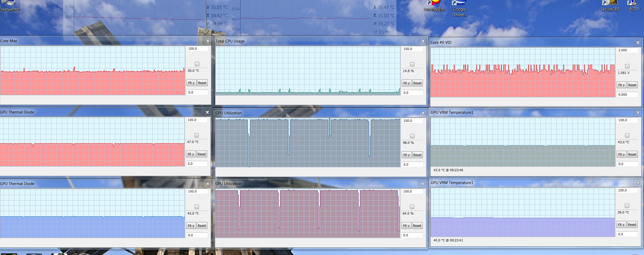Select the 47.0 °C GPU Thermal Diode reading
This screenshot has width=644, height=255.
pyautogui.click(x=197, y=142)
